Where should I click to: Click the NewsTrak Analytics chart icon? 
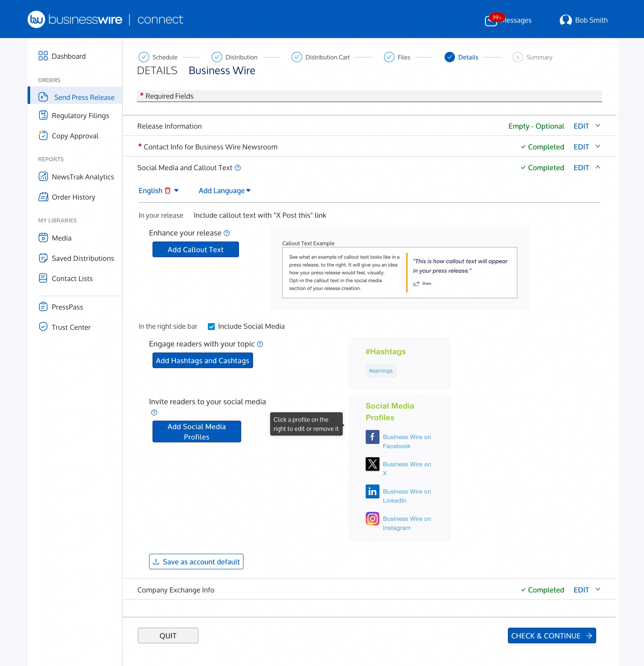click(x=43, y=177)
